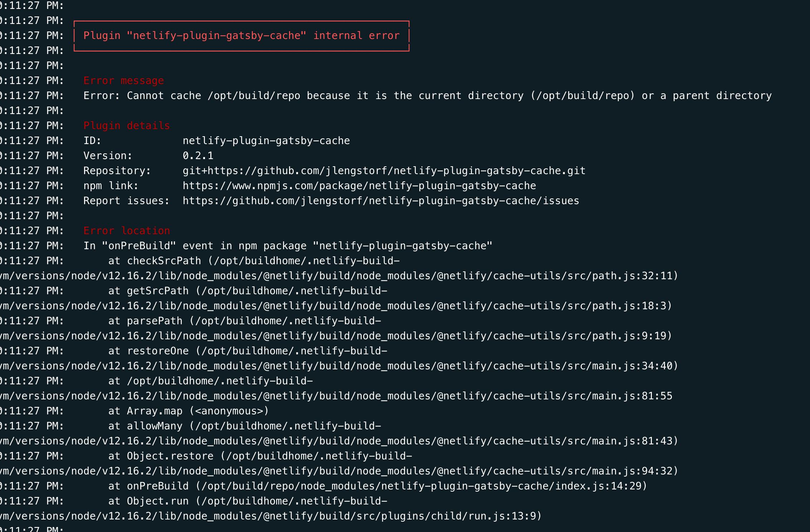The height and width of the screenshot is (532, 810).
Task: Click the path.js:32:11 trace line
Action: coord(339,276)
